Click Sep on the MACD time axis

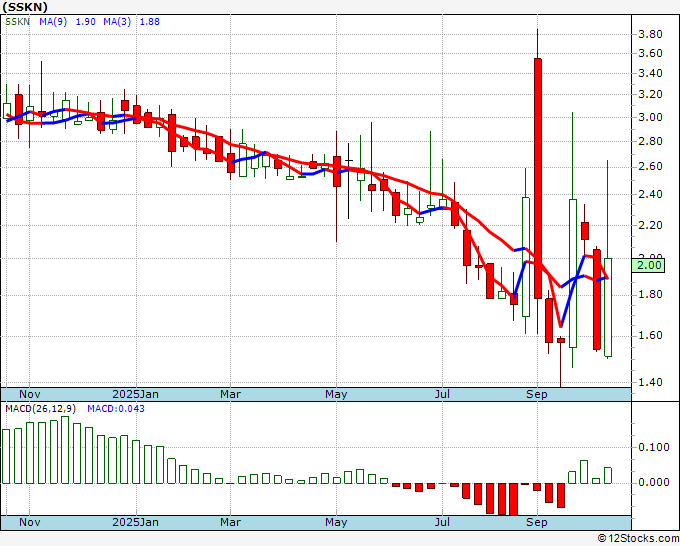pos(537,522)
